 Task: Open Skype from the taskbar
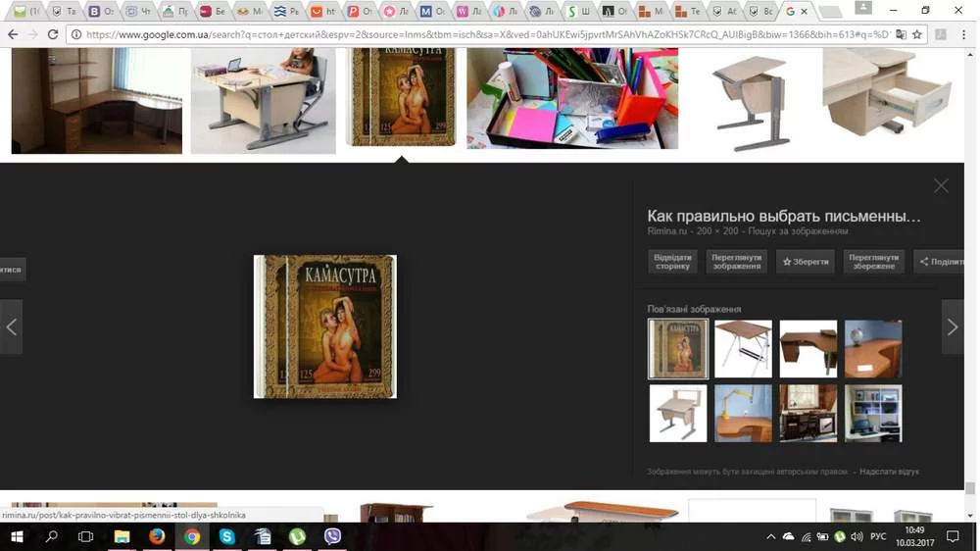[227, 536]
